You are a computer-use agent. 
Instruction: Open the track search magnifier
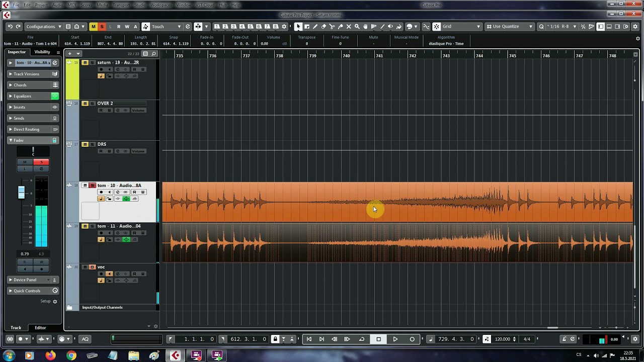click(154, 54)
